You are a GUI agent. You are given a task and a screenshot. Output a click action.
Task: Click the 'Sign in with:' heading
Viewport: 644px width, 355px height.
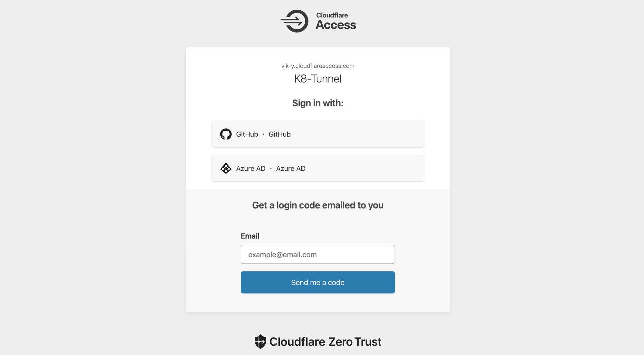point(317,103)
